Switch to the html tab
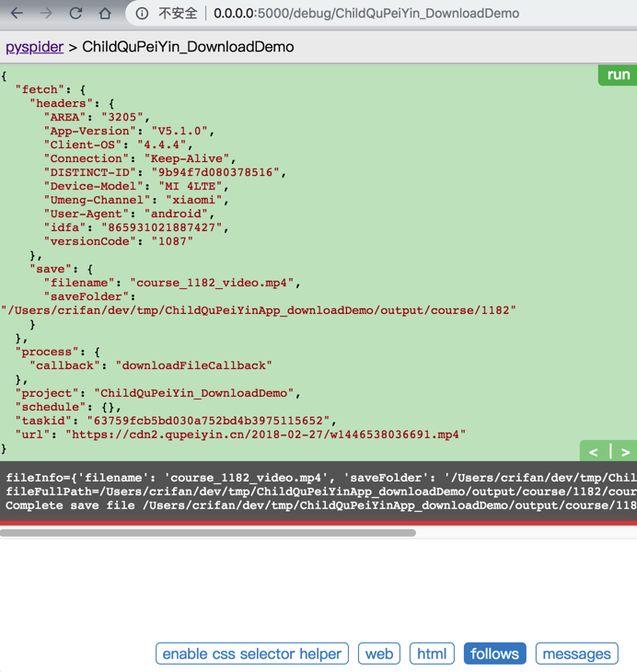Screen dimensions: 637x672 432,654
